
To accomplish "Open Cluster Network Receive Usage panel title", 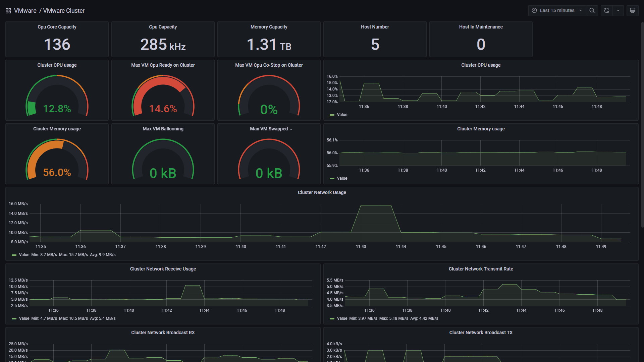I will point(163,269).
